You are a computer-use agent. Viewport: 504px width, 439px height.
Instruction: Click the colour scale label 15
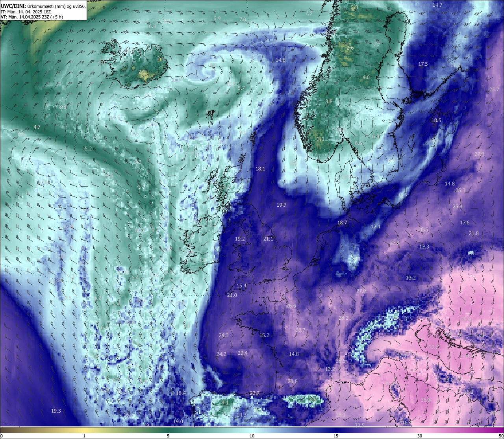(336, 436)
